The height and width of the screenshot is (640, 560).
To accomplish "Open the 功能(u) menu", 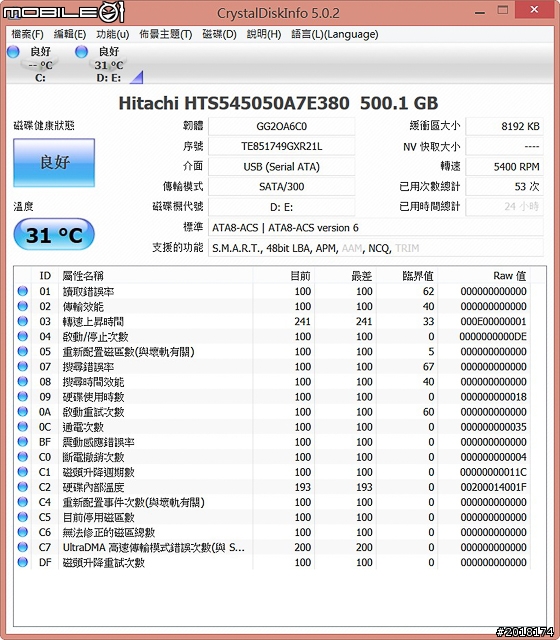I will pos(113,34).
